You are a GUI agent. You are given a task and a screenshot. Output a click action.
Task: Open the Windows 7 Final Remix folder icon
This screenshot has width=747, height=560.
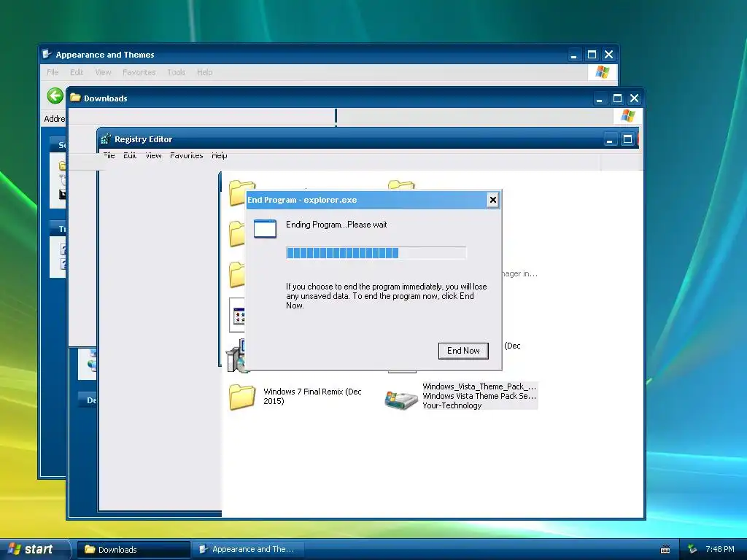click(242, 397)
